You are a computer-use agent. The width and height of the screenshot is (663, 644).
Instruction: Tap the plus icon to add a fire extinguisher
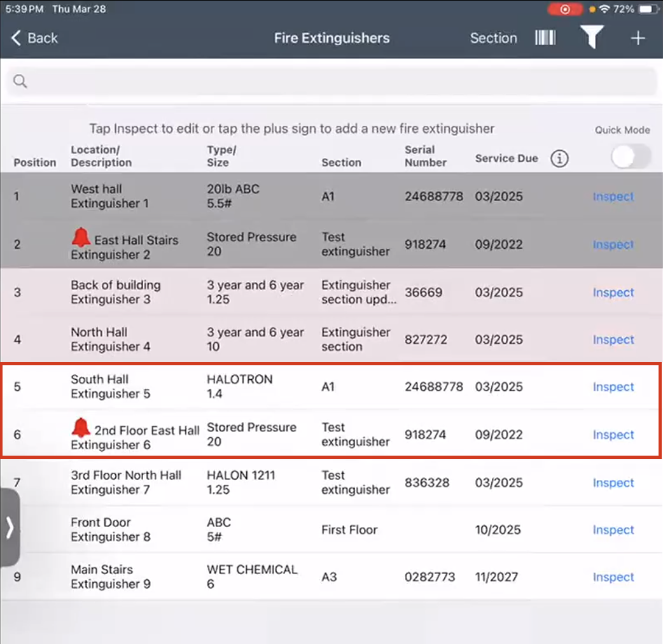click(x=637, y=38)
